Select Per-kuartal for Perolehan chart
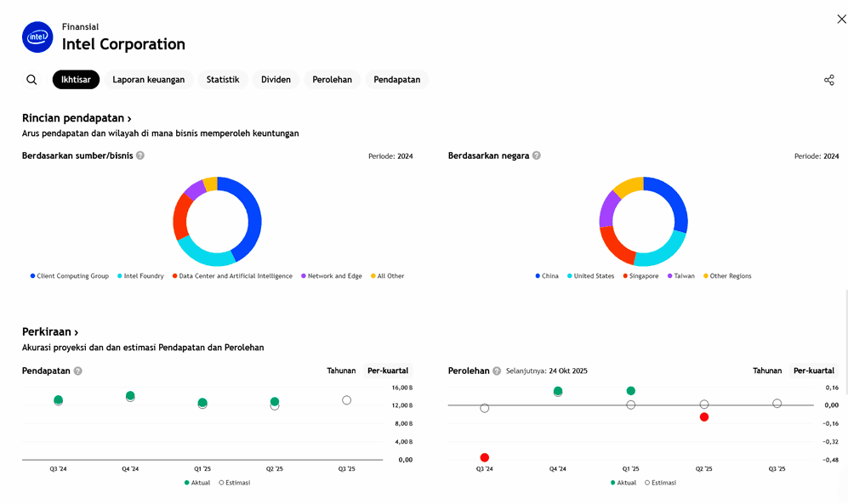This screenshot has width=848, height=504. (813, 371)
